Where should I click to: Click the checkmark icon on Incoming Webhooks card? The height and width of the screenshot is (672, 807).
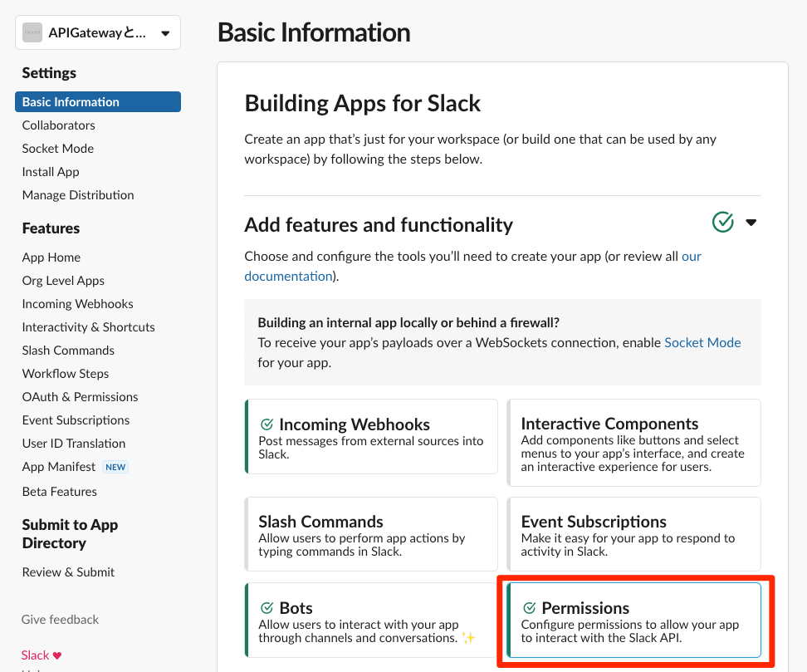pyautogui.click(x=267, y=424)
